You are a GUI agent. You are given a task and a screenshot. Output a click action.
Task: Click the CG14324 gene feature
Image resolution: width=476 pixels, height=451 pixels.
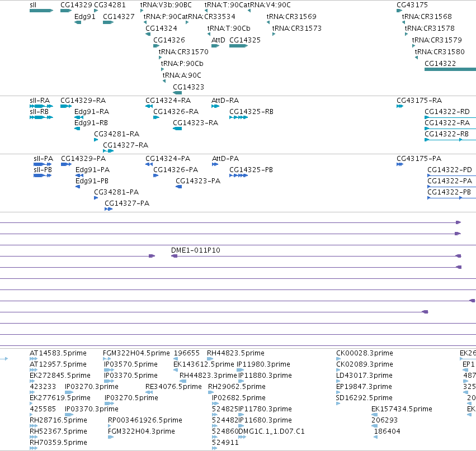tap(148, 34)
